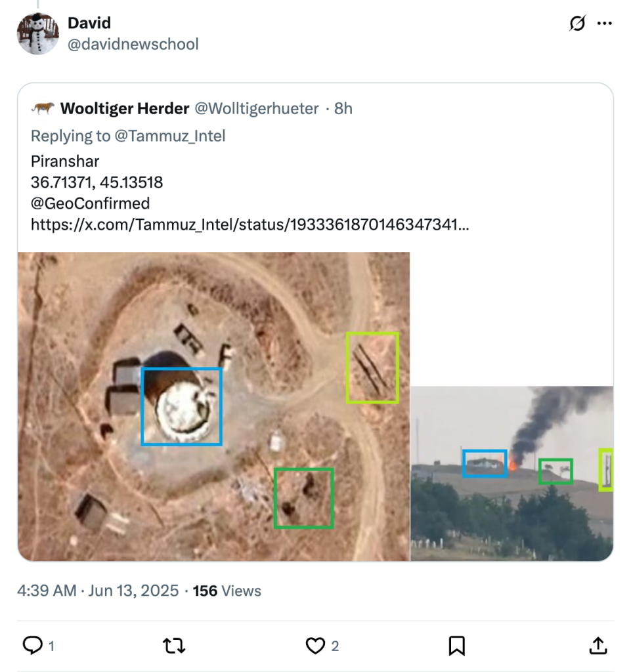
Task: Open the @GeoConfirmed mention in quoted tweet
Action: pos(90,203)
